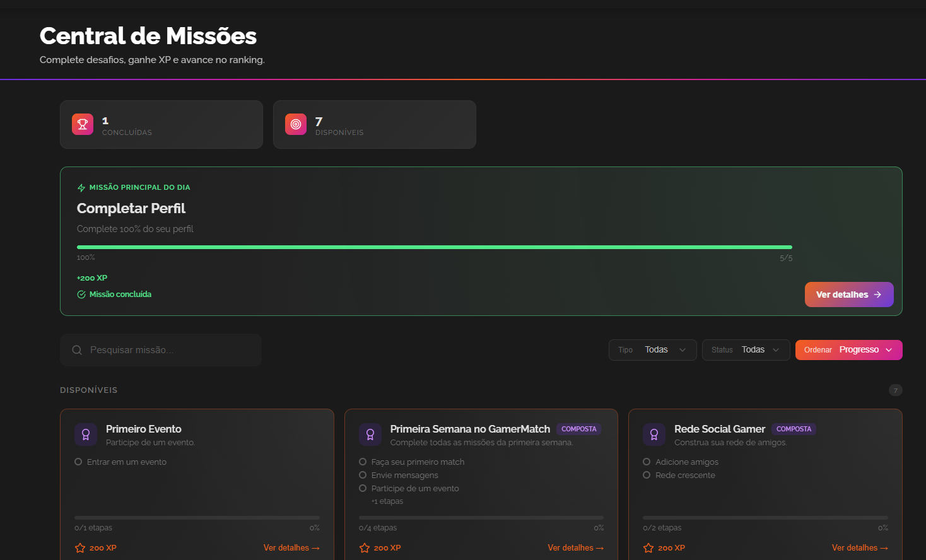The image size is (926, 560).
Task: Toggle the 'Adicione amigos' step circle
Action: click(647, 462)
